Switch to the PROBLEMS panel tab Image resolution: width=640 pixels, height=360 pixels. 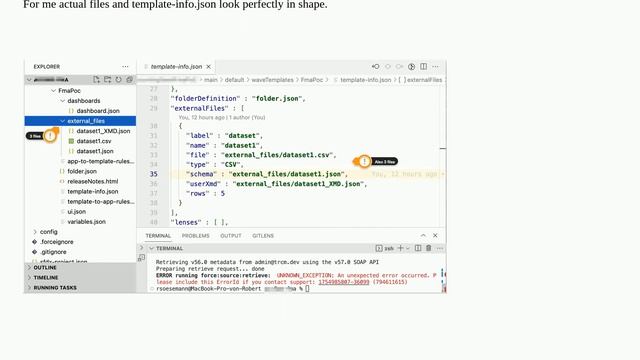[x=196, y=236]
